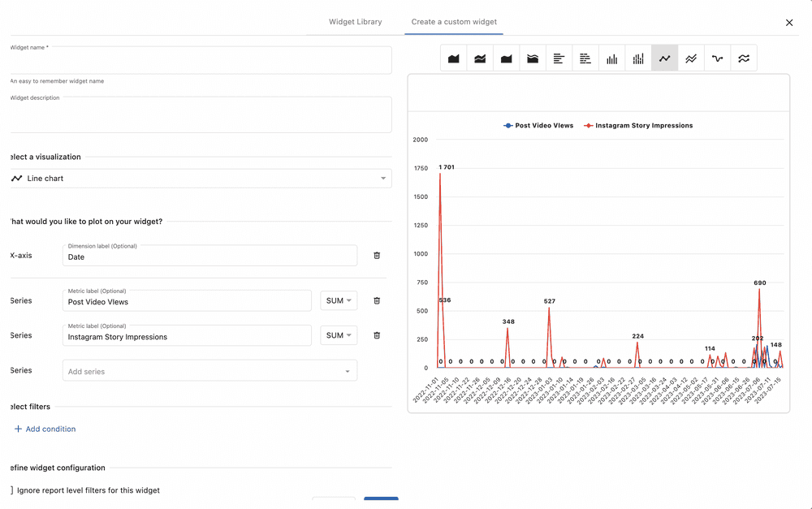The height and width of the screenshot is (509, 812).
Task: Choose the simple column chart icon
Action: (x=611, y=58)
